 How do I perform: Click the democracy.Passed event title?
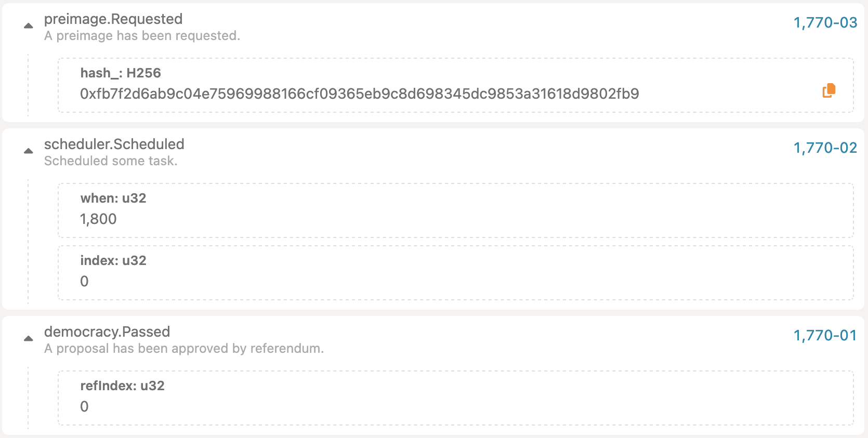tap(107, 332)
